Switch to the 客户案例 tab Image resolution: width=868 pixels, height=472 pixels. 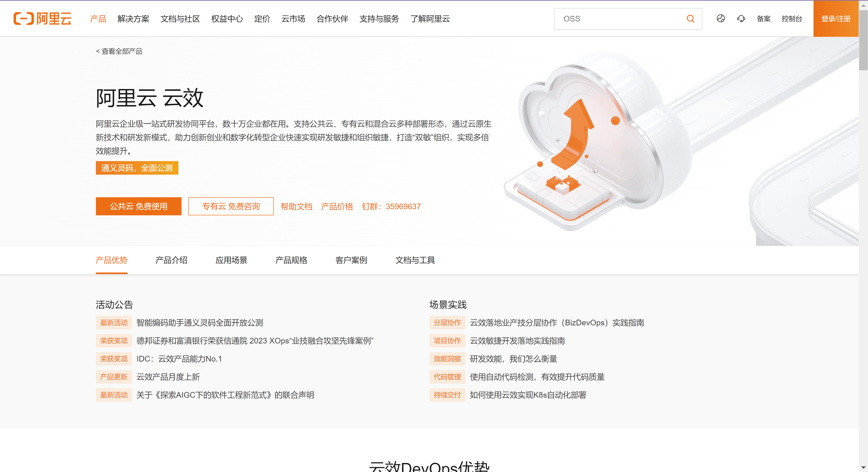351,260
